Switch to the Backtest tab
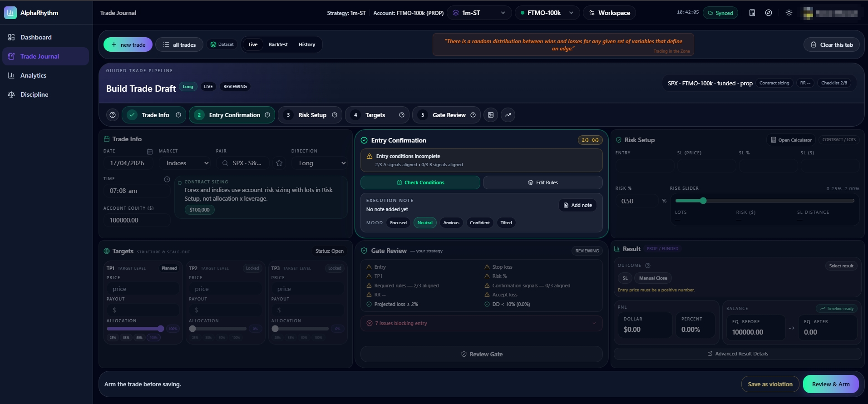Image resolution: width=868 pixels, height=404 pixels. point(278,44)
